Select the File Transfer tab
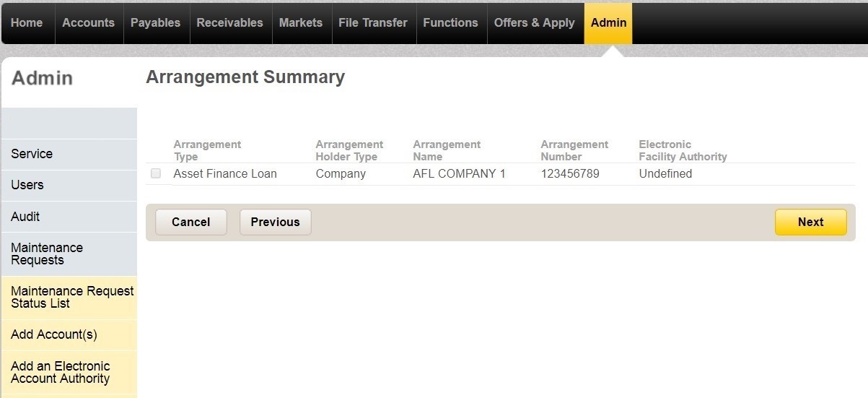 coord(373,23)
